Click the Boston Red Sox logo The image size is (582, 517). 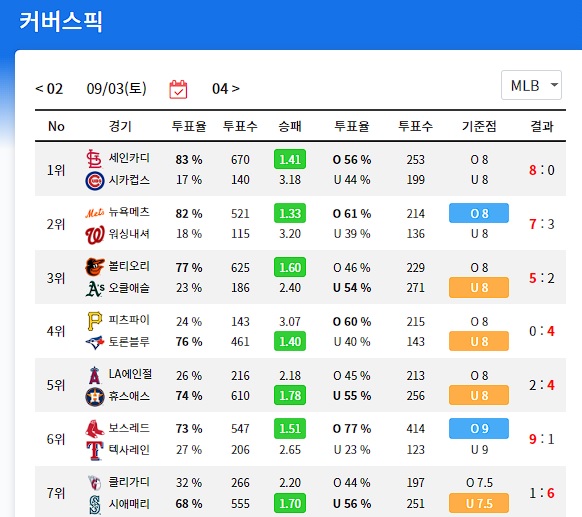[95, 429]
